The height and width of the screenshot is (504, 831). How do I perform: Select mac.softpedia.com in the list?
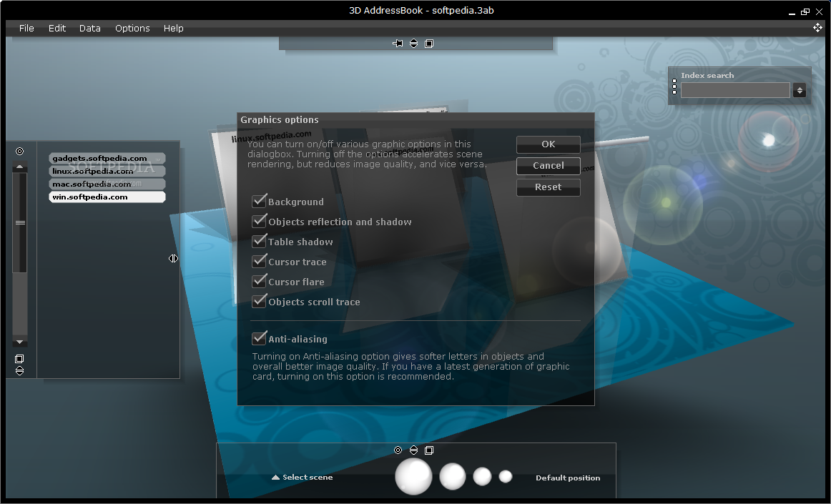tap(107, 184)
